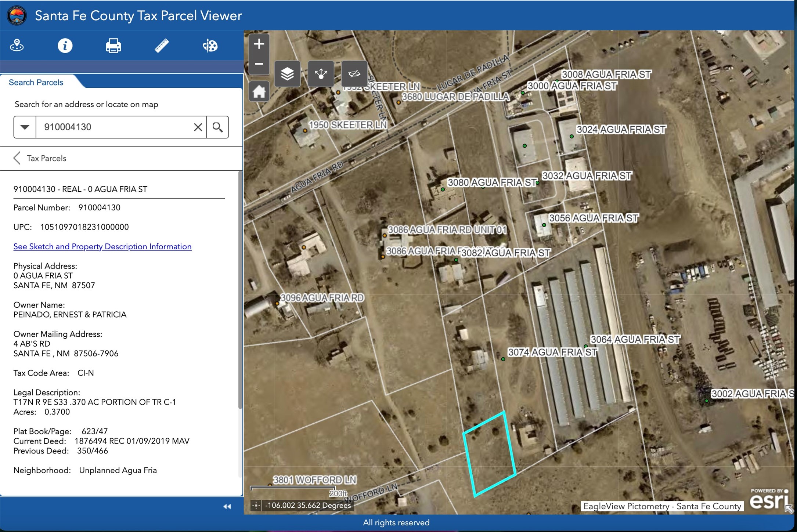This screenshot has height=532, width=797.
Task: Click Plat Book/Page 623/47 value
Action: (x=95, y=431)
